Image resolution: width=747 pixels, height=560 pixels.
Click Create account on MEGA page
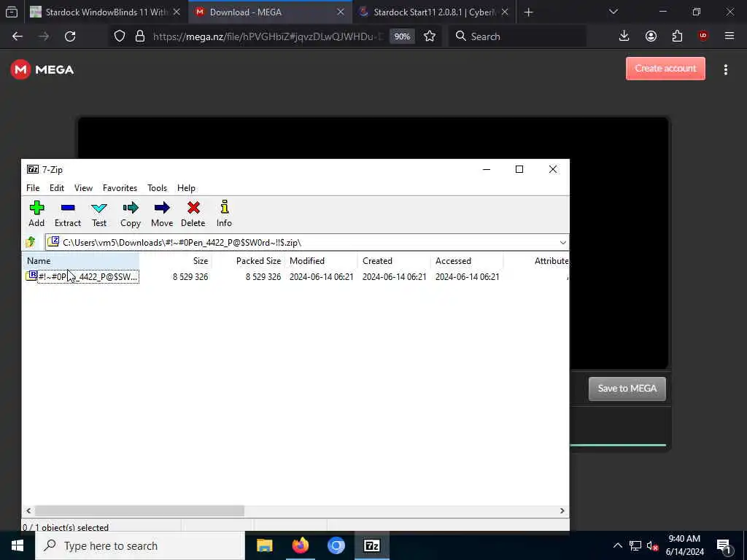click(x=665, y=69)
